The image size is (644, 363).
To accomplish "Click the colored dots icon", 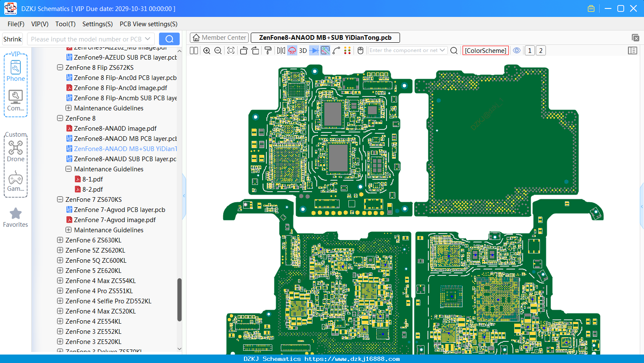I will click(x=348, y=51).
